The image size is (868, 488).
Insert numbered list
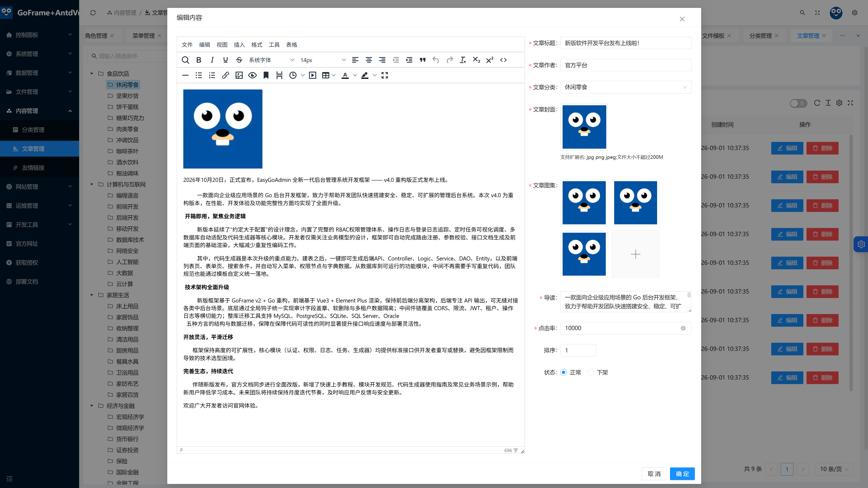(x=212, y=75)
